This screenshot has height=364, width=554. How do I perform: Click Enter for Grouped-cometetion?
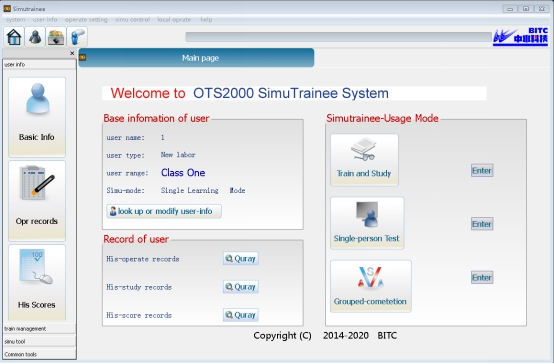[482, 277]
